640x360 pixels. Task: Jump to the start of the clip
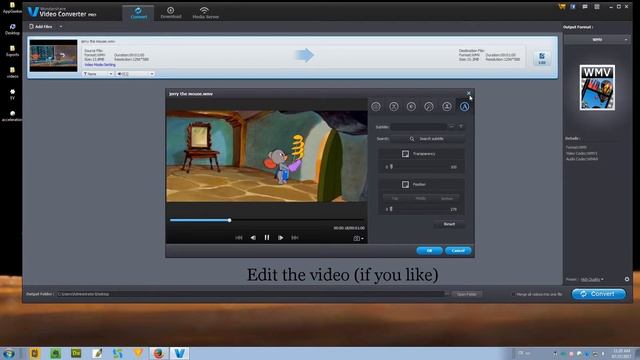click(239, 238)
